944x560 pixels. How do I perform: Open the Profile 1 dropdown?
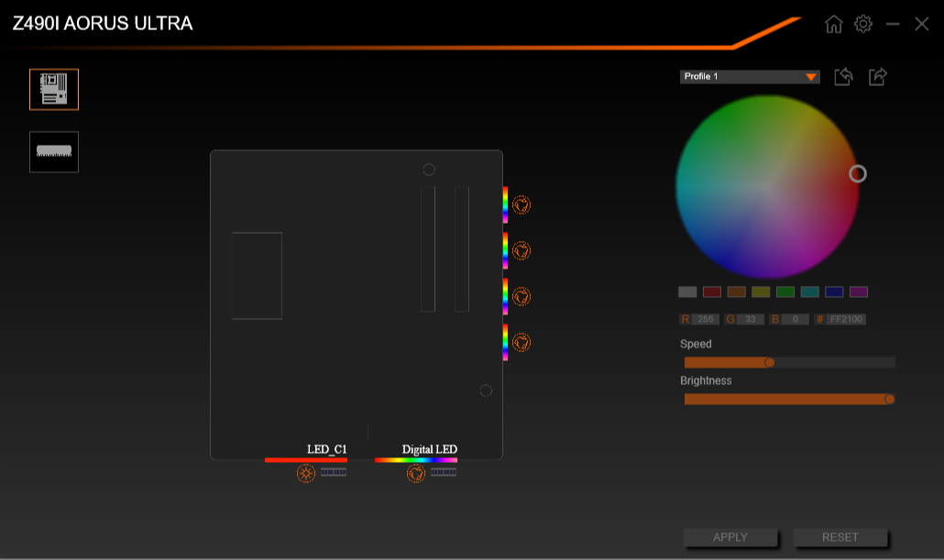coord(742,77)
